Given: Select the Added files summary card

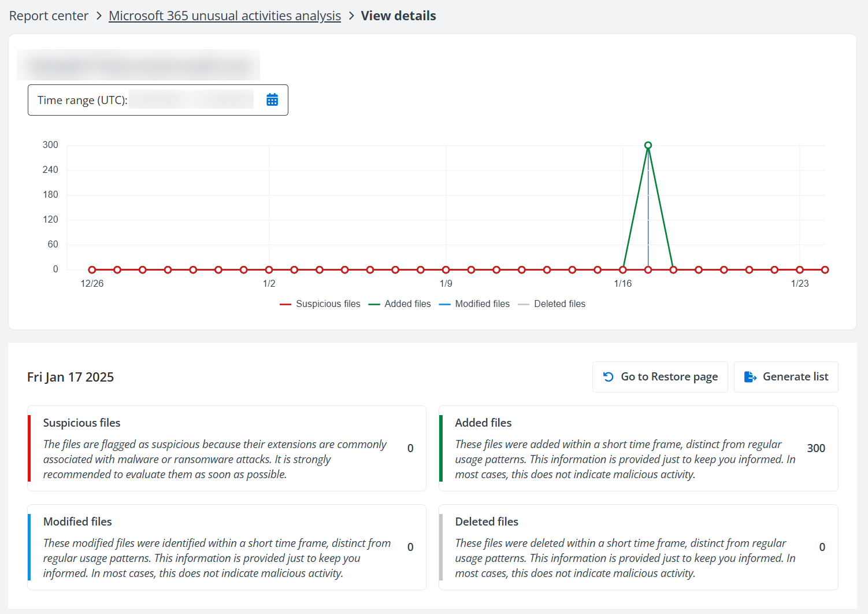Looking at the screenshot, I should click(638, 449).
